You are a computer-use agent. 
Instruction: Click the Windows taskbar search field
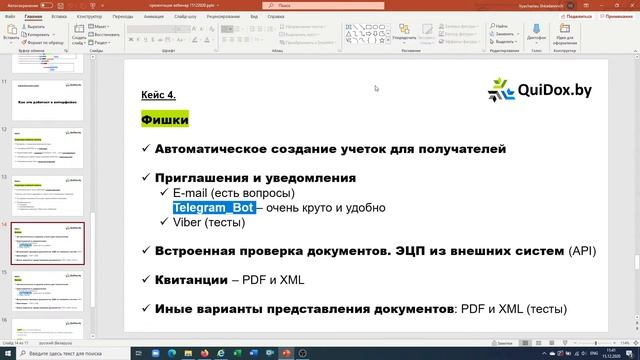pyautogui.click(x=73, y=353)
